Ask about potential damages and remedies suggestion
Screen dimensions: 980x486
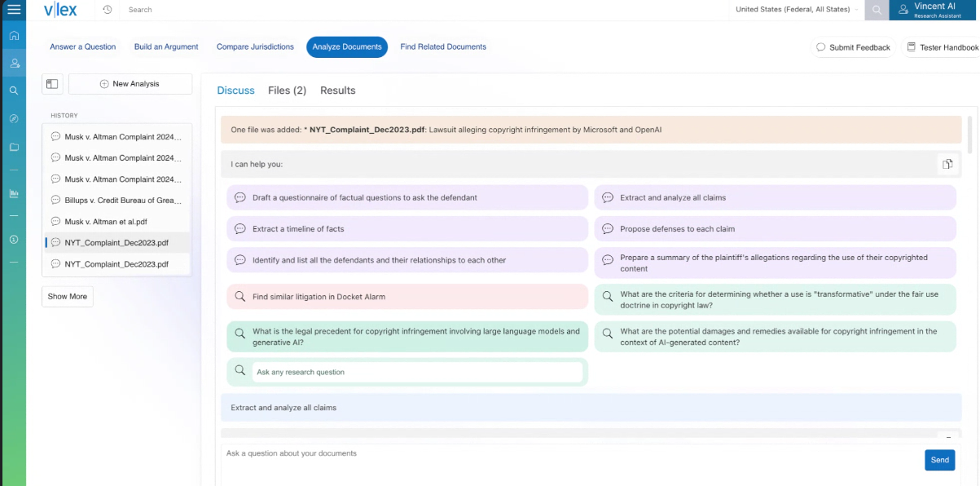coord(775,337)
